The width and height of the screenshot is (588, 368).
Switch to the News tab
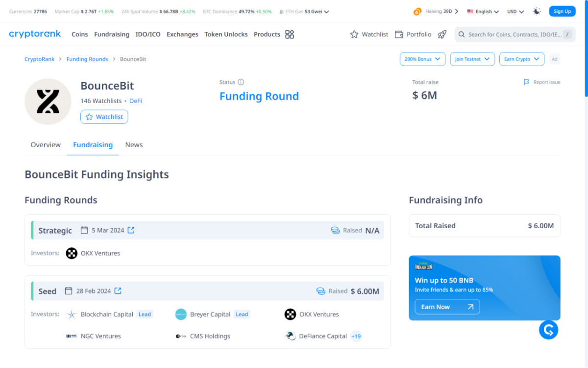pos(134,145)
